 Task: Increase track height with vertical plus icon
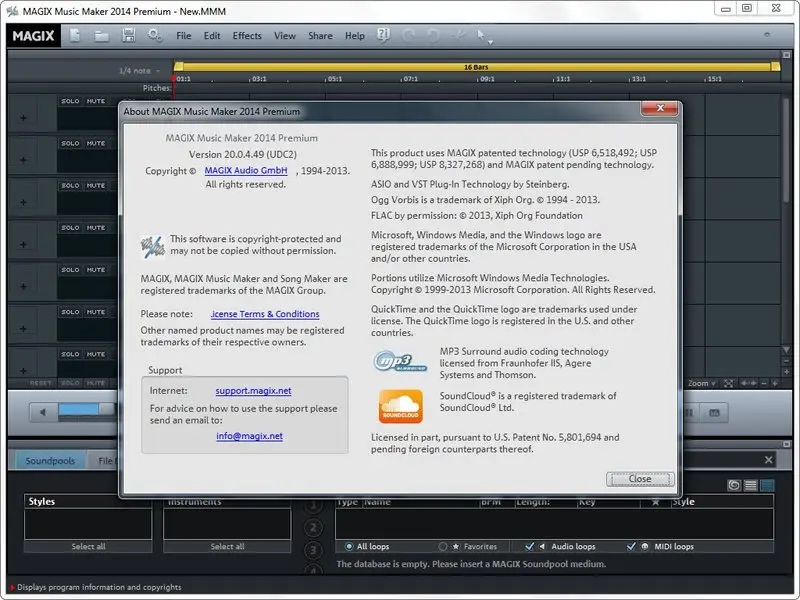click(786, 371)
